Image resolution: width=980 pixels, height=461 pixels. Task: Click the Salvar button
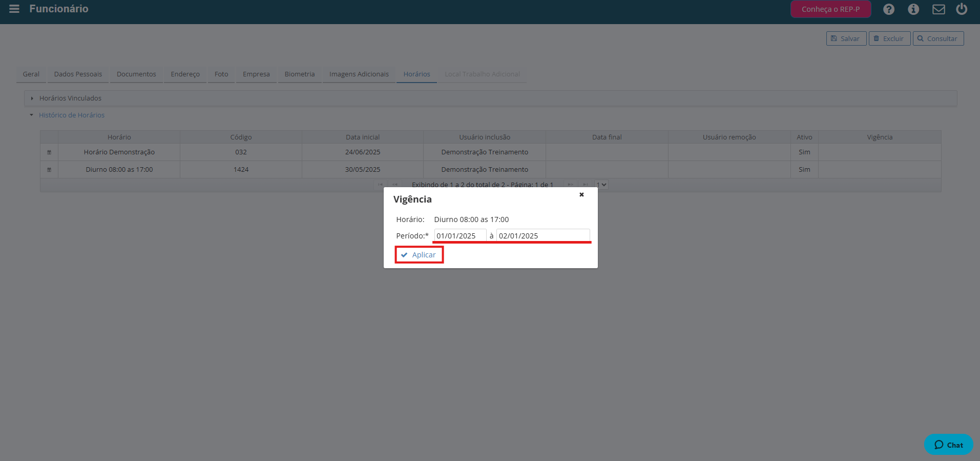846,38
